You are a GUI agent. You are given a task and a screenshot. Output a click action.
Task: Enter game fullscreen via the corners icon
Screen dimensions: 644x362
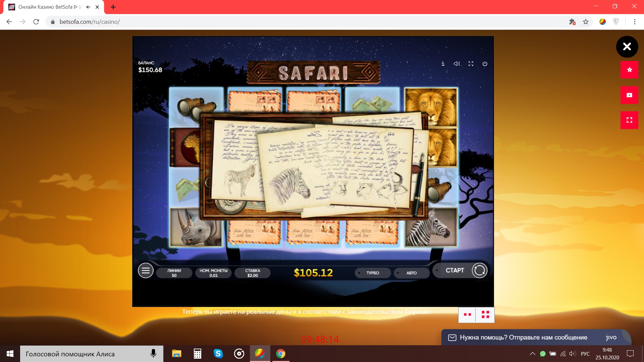click(x=471, y=64)
